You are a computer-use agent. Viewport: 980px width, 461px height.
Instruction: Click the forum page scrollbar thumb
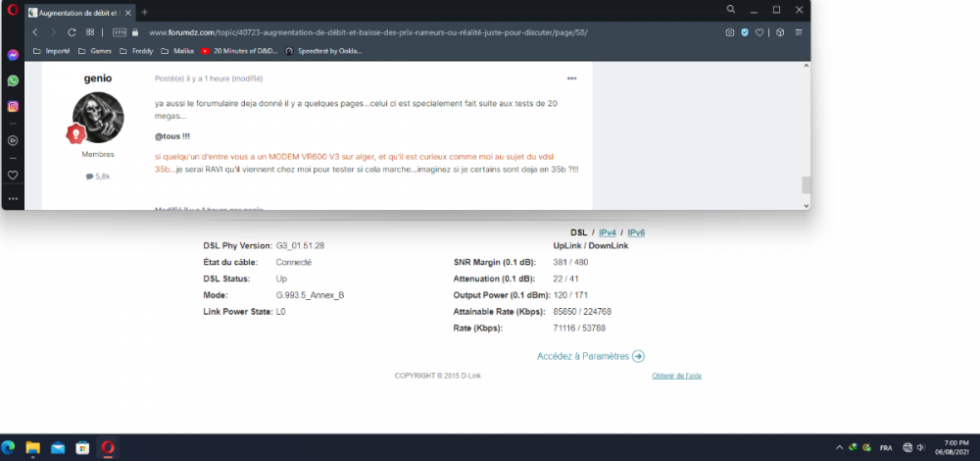pos(806,185)
